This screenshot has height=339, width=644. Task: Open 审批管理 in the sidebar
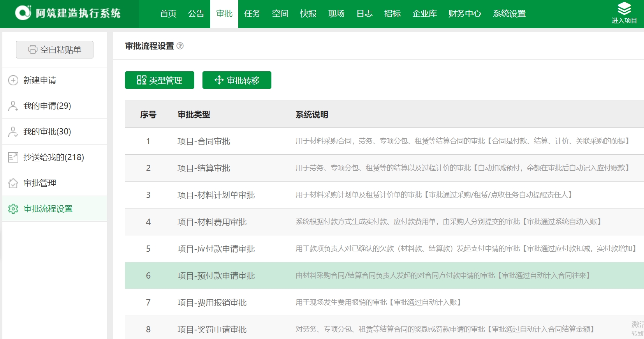coord(55,183)
